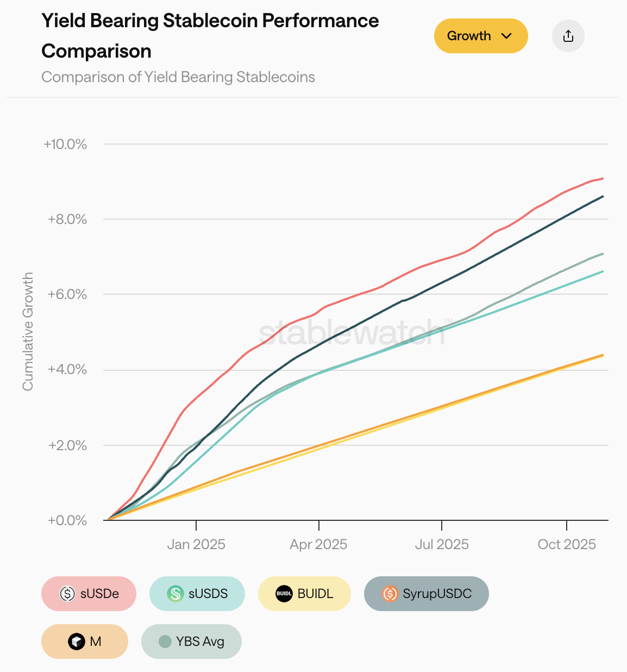Click the Growth dropdown chevron arrow
The image size is (627, 672).
[x=506, y=36]
